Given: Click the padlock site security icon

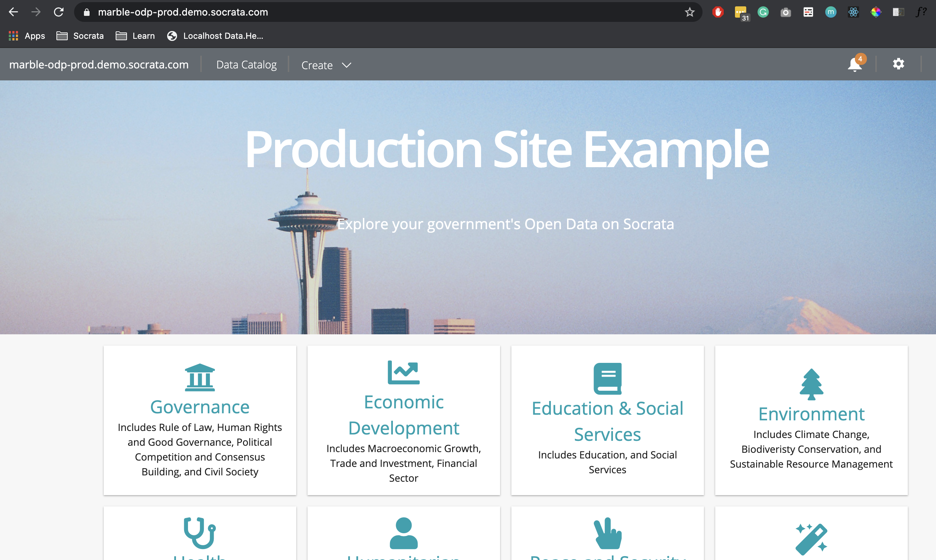Looking at the screenshot, I should (87, 12).
